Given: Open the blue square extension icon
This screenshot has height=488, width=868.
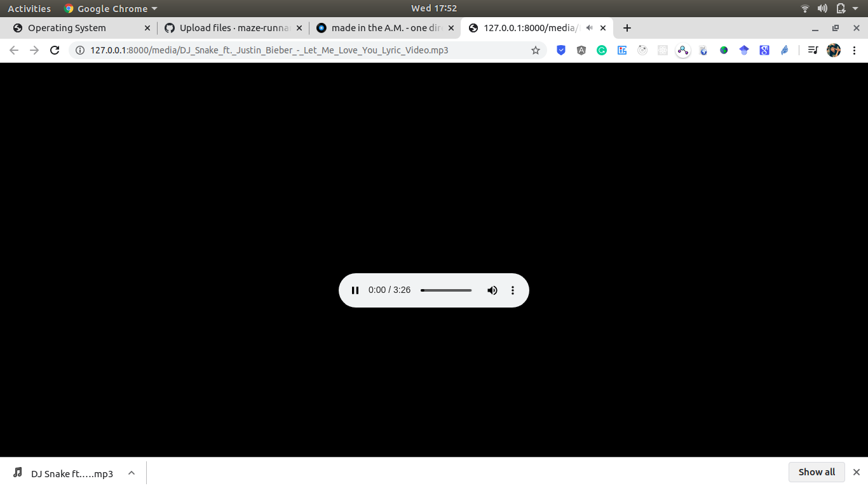Looking at the screenshot, I should [622, 50].
